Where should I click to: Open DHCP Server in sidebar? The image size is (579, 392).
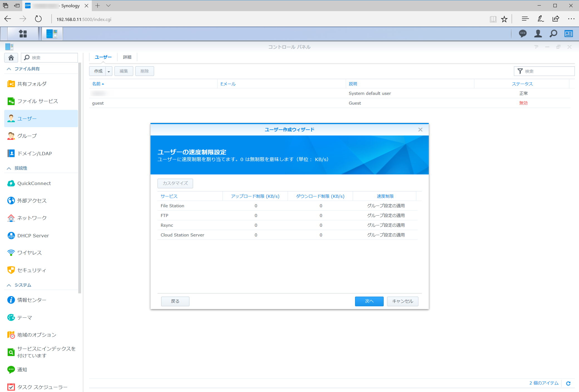coord(33,236)
